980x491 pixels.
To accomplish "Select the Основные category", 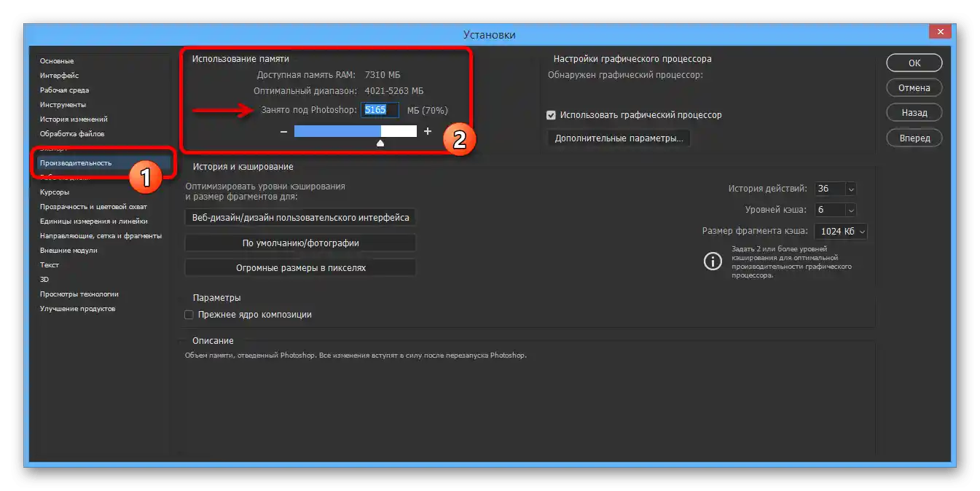I will pyautogui.click(x=57, y=61).
